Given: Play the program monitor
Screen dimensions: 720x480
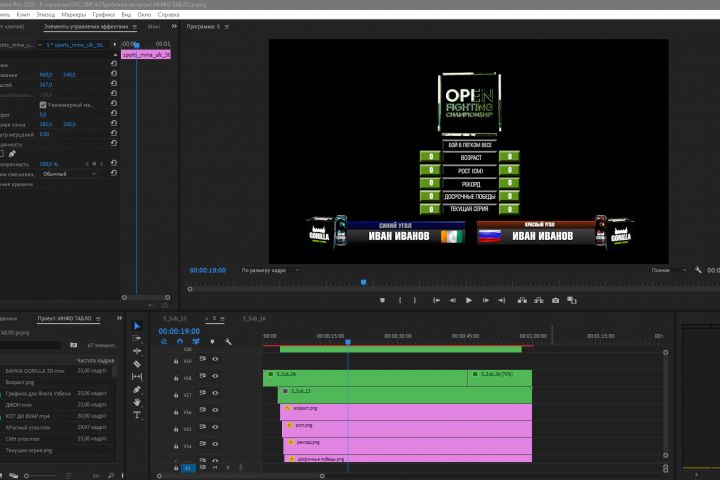Looking at the screenshot, I should [469, 300].
